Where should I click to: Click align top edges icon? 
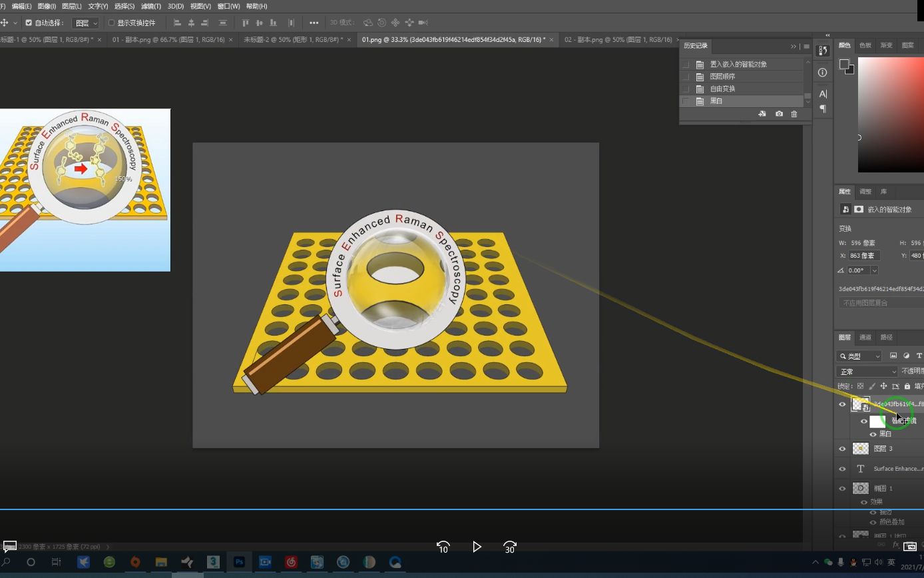pyautogui.click(x=246, y=23)
